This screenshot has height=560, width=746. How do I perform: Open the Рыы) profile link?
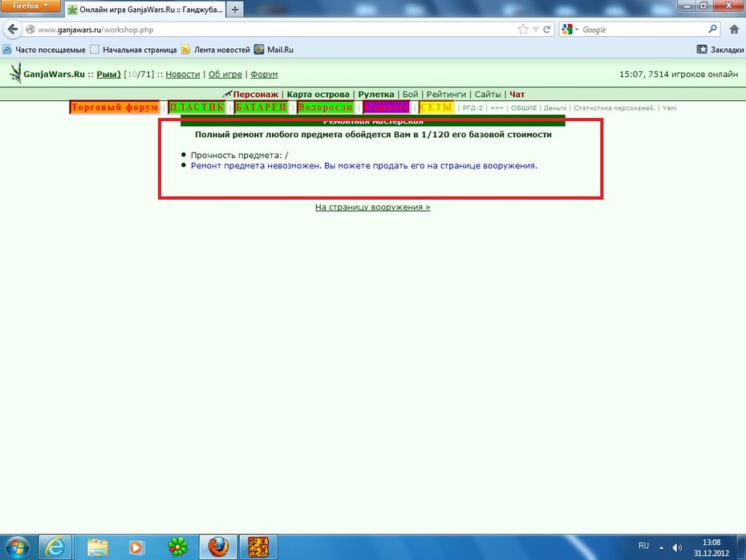(x=108, y=75)
